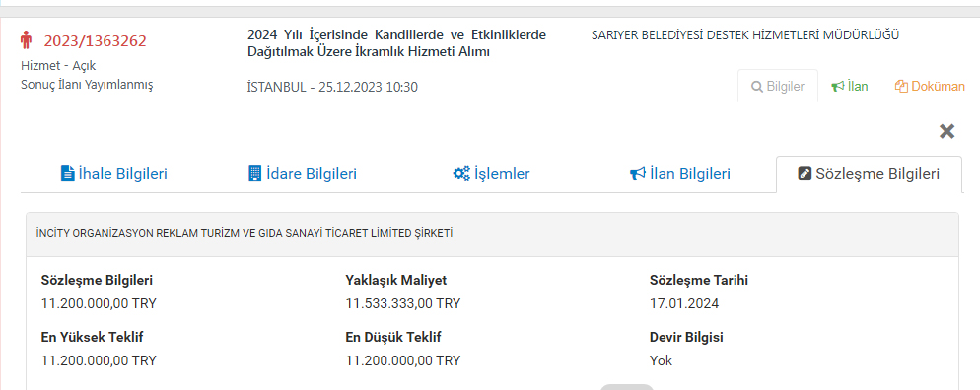This screenshot has height=390, width=980.
Task: Close the detail panel with the X
Action: click(x=946, y=131)
